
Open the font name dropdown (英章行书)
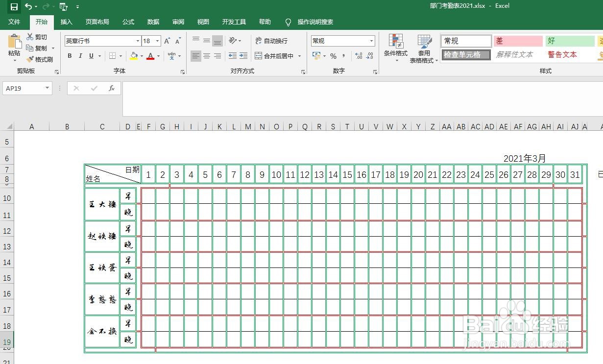138,41
